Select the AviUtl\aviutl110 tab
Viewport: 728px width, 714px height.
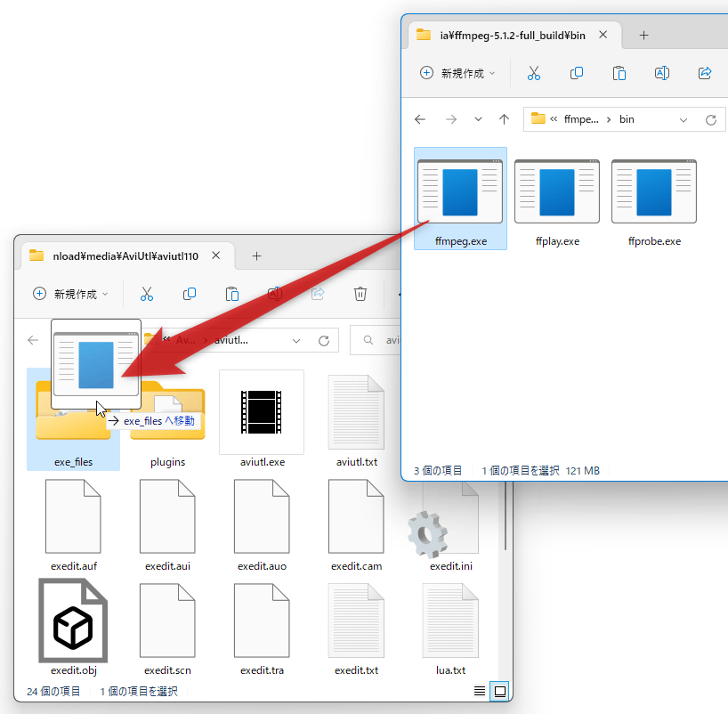(x=125, y=256)
